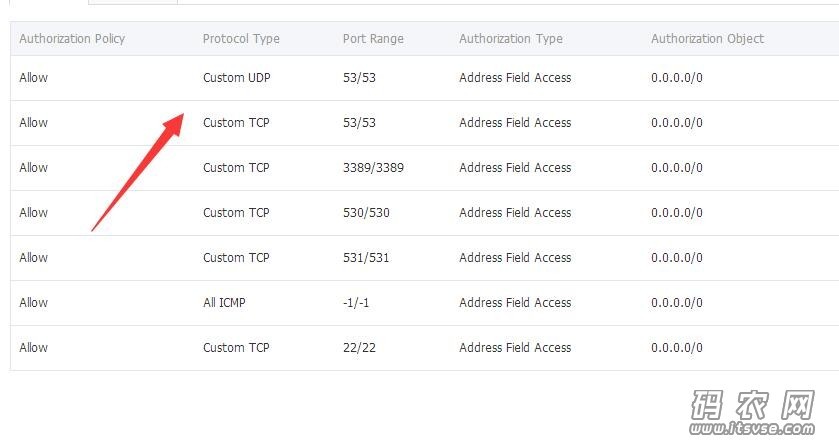Select the 530/530 port range entry
This screenshot has width=839, height=440.
pos(366,213)
